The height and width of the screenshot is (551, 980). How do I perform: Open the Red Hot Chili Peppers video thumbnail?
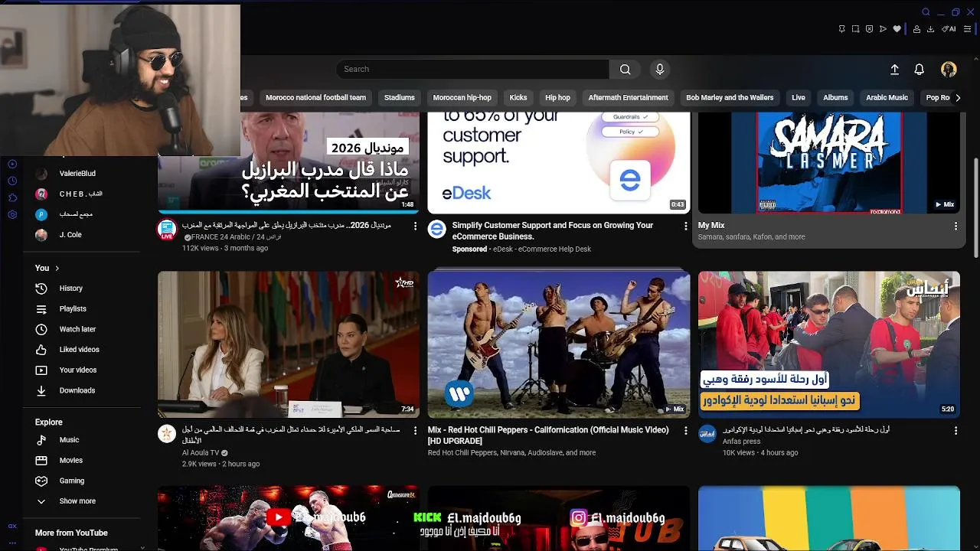coord(559,344)
